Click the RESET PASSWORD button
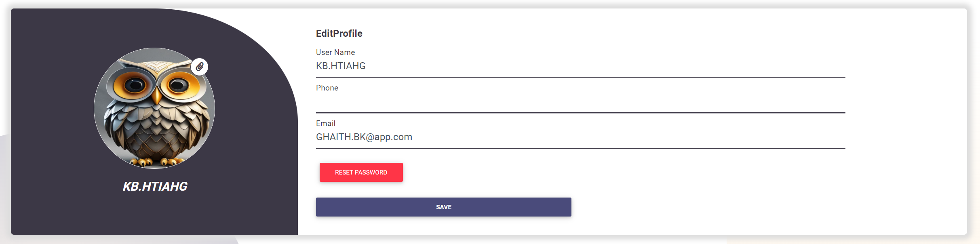 click(361, 172)
